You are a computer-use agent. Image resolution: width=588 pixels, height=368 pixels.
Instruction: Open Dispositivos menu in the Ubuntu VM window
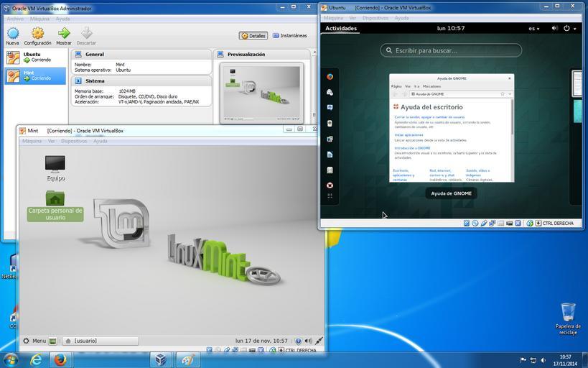pyautogui.click(x=375, y=18)
